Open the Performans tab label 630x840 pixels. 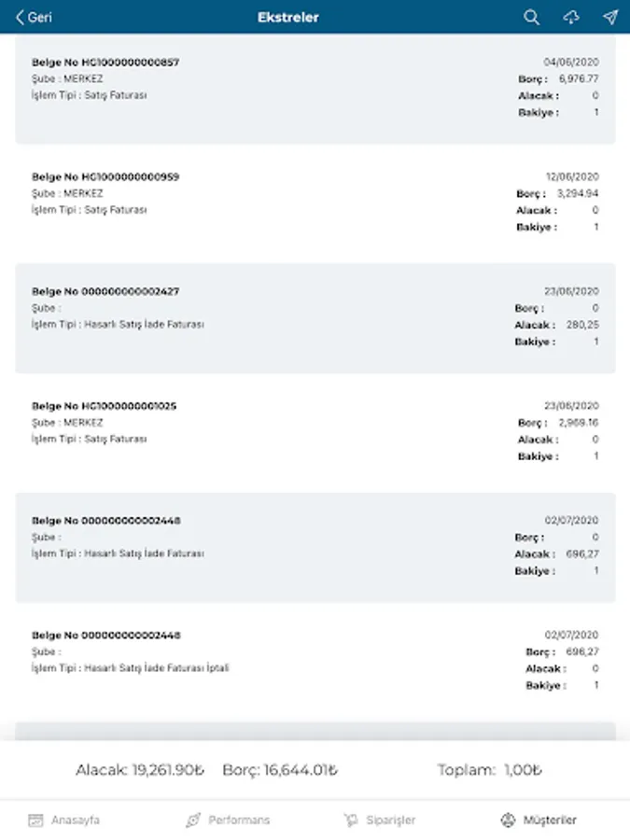click(x=239, y=820)
